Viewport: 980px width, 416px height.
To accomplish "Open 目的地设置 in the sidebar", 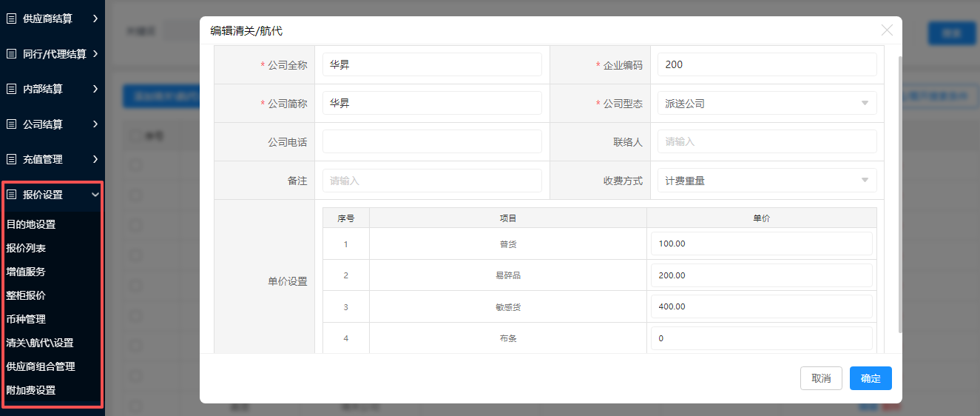I will [x=31, y=224].
